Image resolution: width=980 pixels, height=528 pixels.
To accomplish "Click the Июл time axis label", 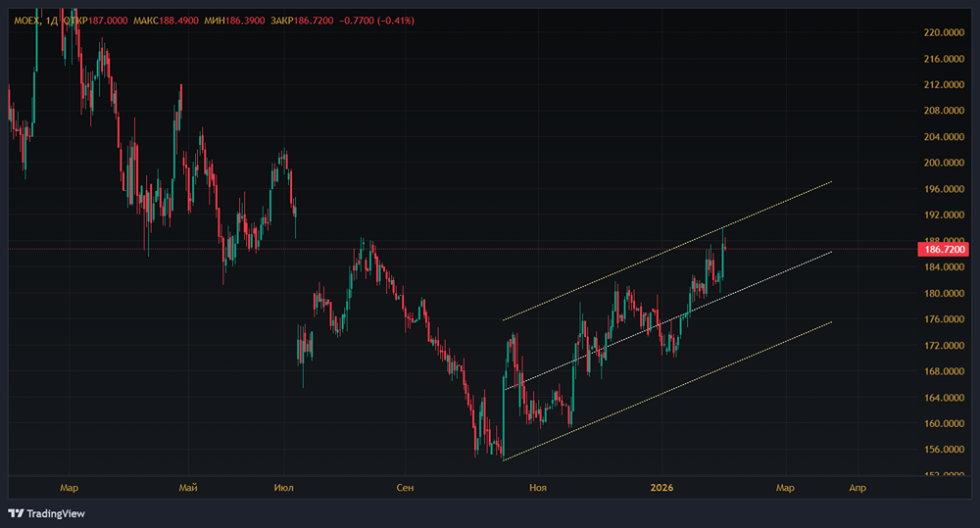I will click(x=284, y=488).
